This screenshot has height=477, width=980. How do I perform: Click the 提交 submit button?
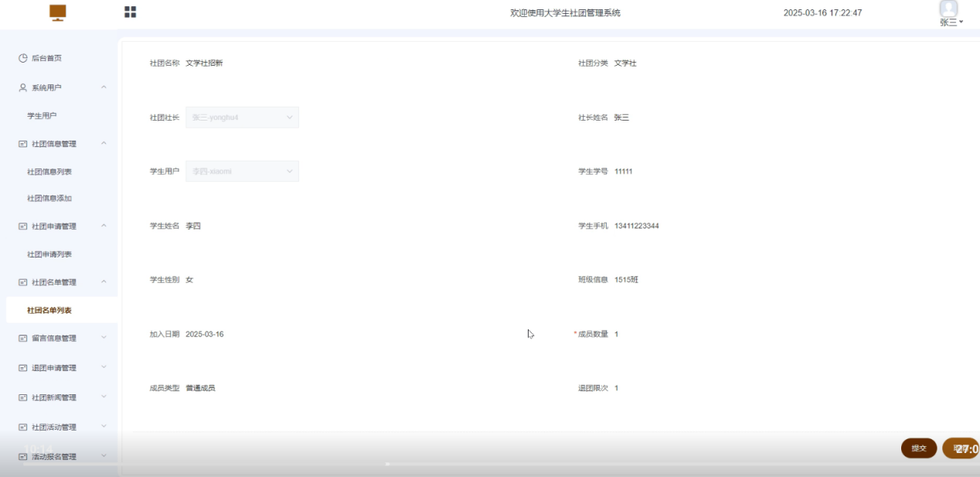[x=919, y=448]
